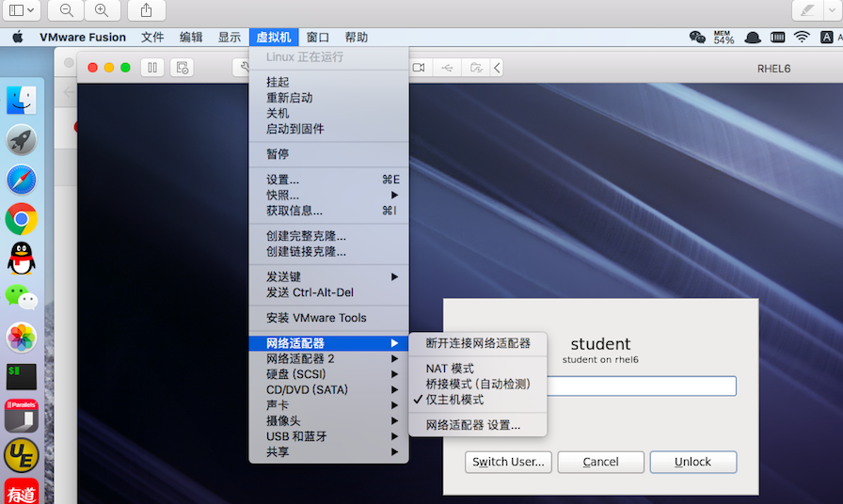Open the 窗口 menu in menu bar
Viewport: 843px width, 504px height.
(318, 38)
